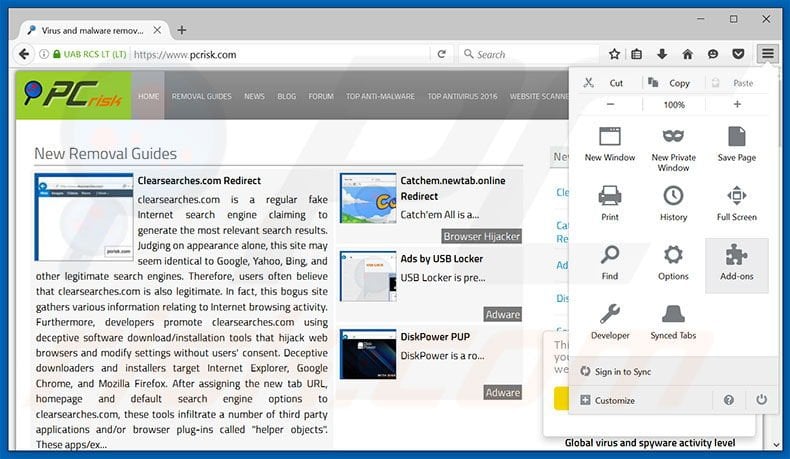Choose Save Page in menu panel

point(737,145)
